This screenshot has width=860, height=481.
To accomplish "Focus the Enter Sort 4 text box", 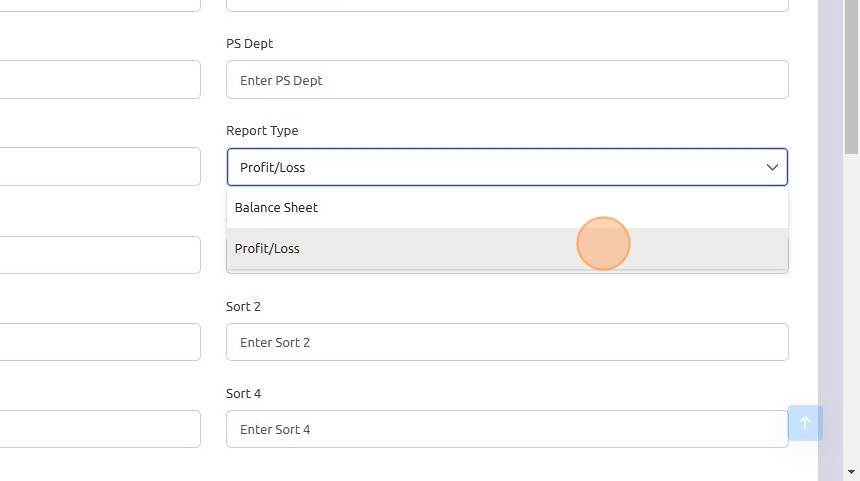I will (x=507, y=429).
